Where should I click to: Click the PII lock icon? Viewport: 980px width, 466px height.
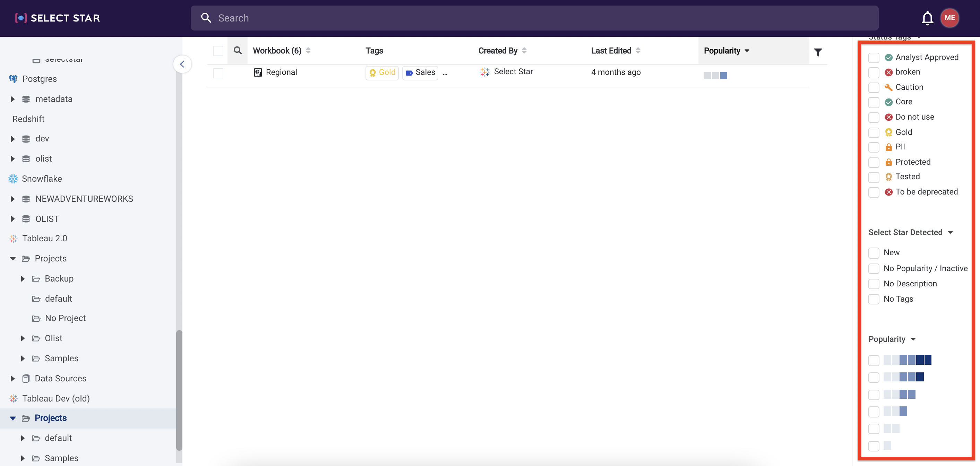[889, 147]
